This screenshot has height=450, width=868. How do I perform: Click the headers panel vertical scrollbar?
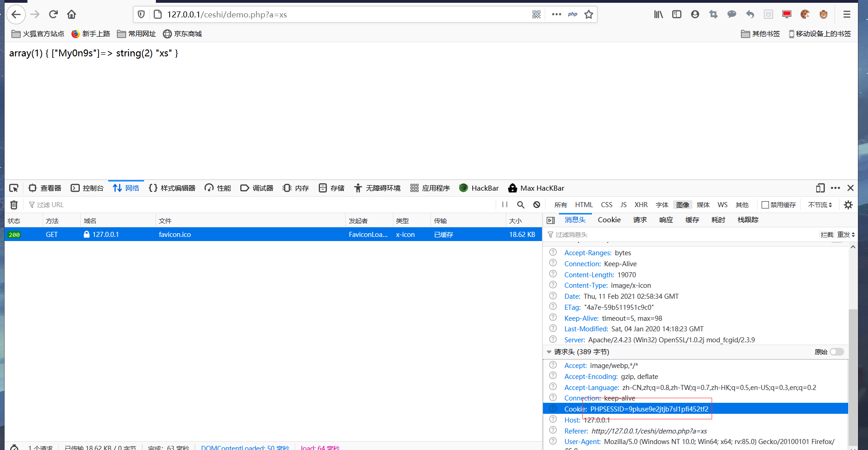tap(853, 377)
